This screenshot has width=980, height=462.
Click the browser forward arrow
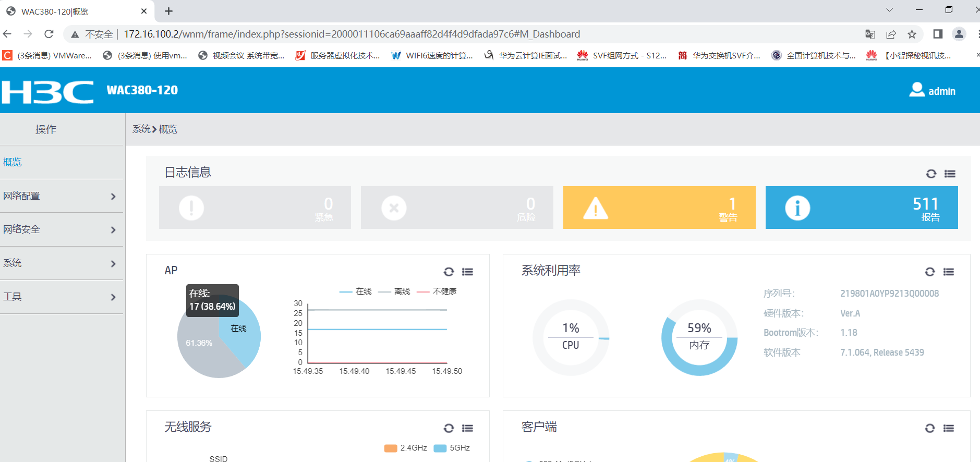coord(28,34)
